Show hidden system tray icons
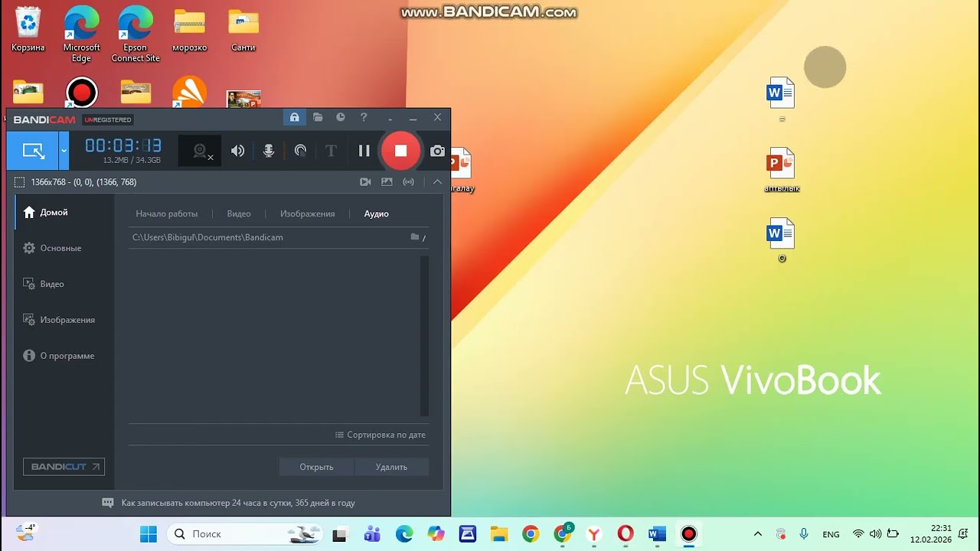Viewport: 980px width, 551px height. (x=758, y=533)
